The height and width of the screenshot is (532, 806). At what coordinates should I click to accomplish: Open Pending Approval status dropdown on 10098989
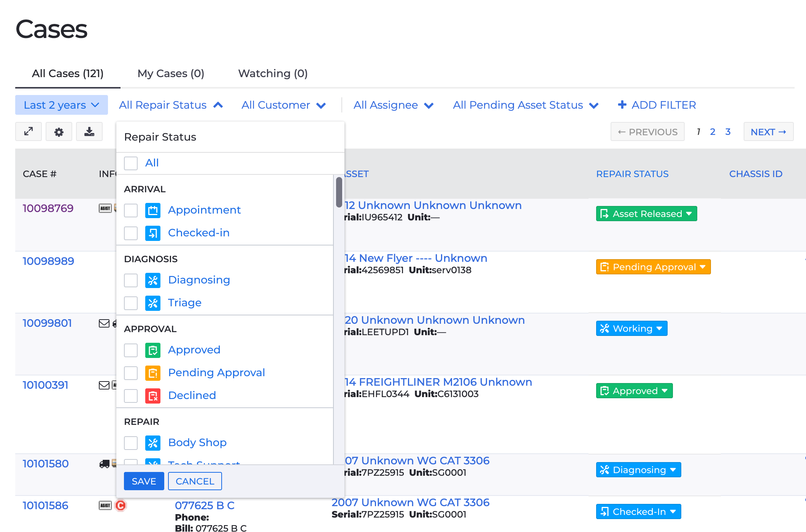click(x=653, y=267)
